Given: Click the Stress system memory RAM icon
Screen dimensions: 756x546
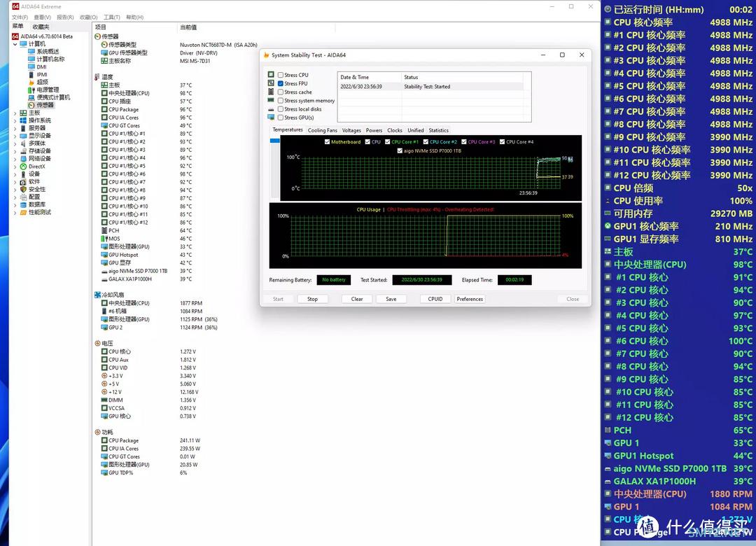Looking at the screenshot, I should click(x=271, y=100).
